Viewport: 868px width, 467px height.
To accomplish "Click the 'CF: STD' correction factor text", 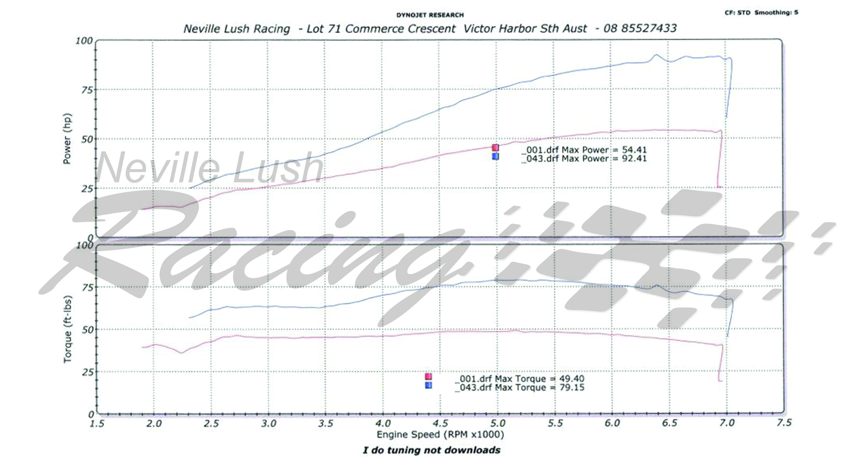I will (737, 13).
